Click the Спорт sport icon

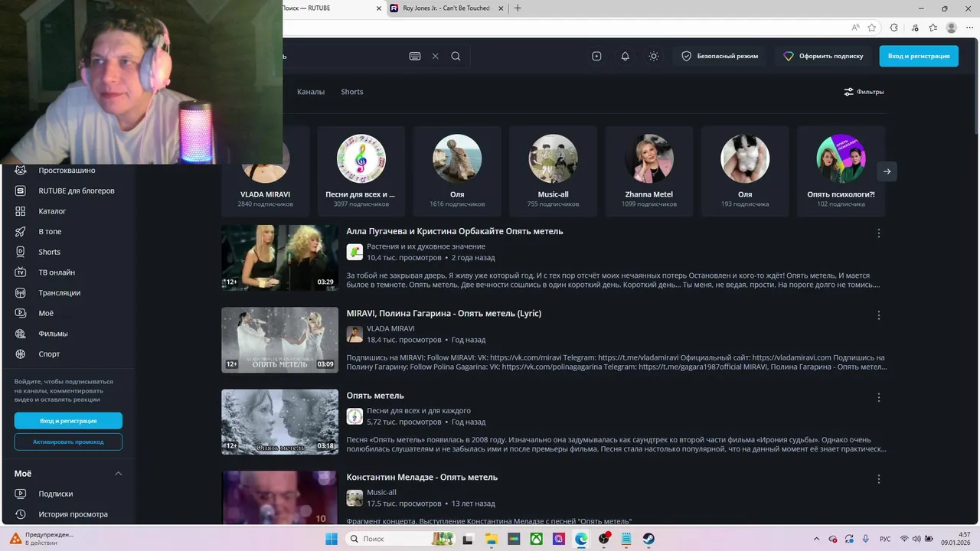coord(21,354)
